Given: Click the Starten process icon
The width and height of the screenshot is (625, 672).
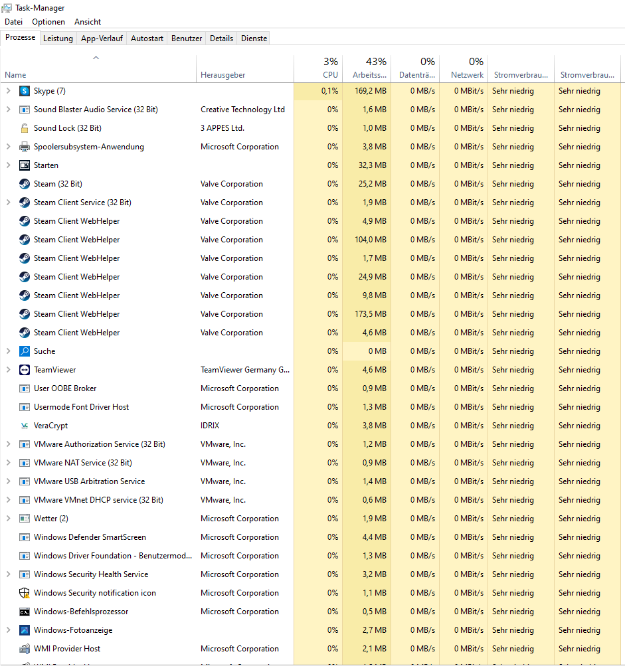Looking at the screenshot, I should [x=25, y=165].
